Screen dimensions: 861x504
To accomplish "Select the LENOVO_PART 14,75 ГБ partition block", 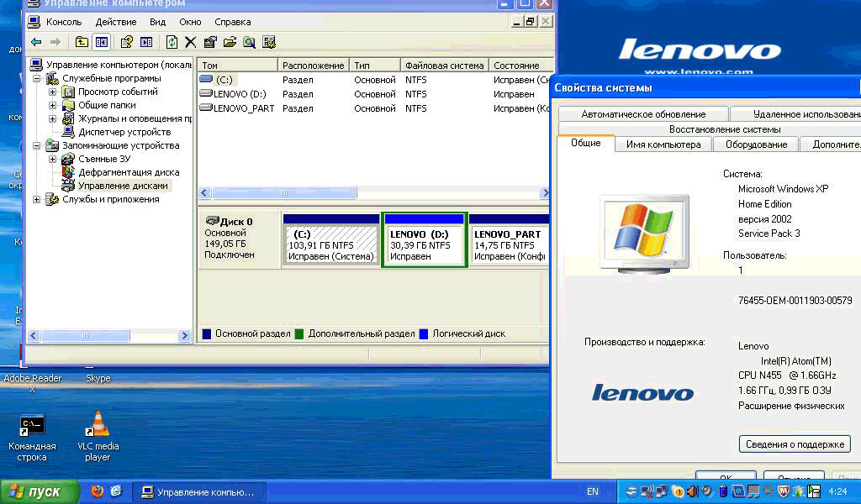I will tap(509, 240).
